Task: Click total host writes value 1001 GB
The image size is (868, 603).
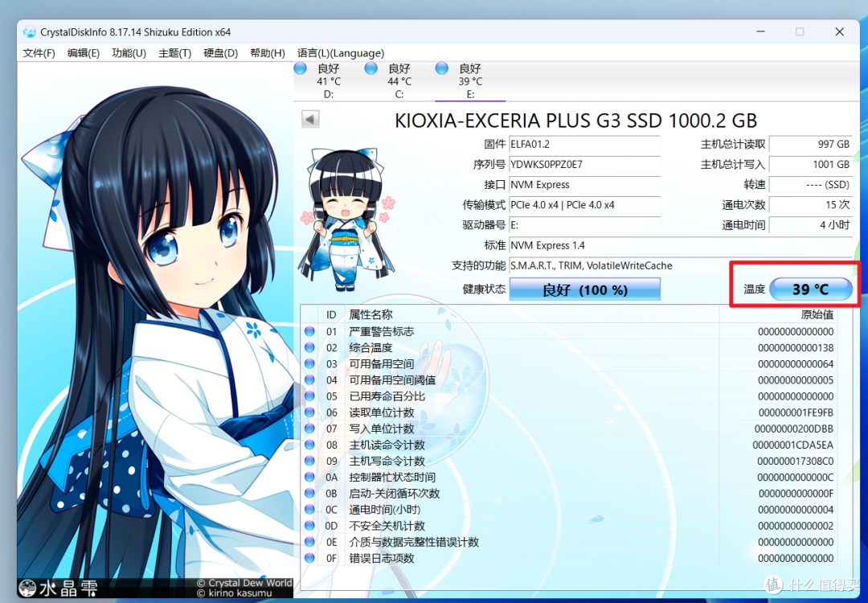Action: coord(811,165)
